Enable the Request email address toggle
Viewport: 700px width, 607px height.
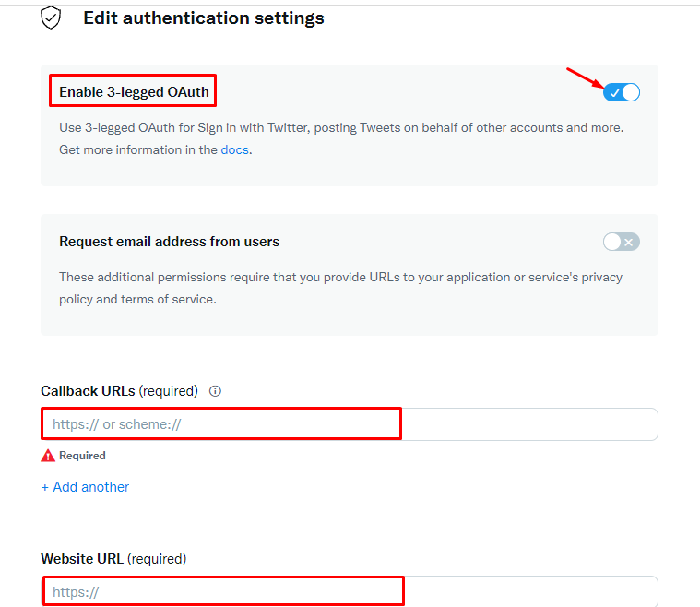622,242
